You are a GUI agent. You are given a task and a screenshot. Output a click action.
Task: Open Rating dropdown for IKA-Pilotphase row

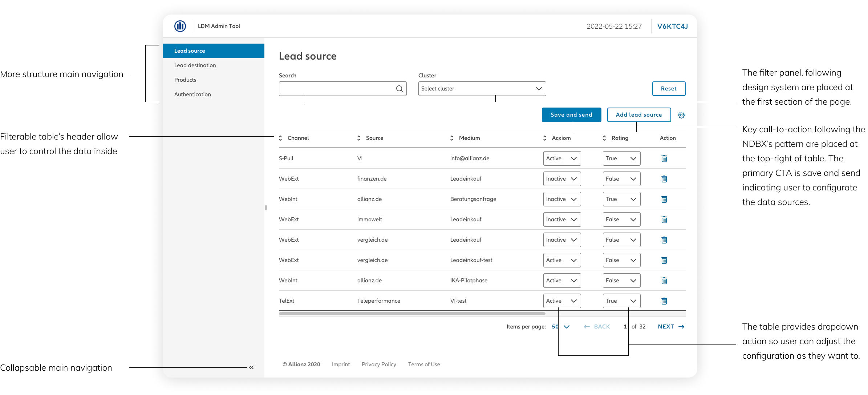(x=621, y=281)
